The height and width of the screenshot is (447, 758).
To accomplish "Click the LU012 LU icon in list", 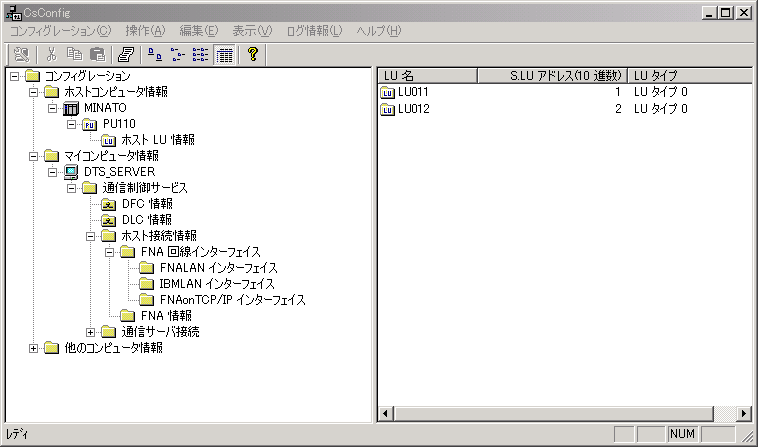I will click(388, 109).
